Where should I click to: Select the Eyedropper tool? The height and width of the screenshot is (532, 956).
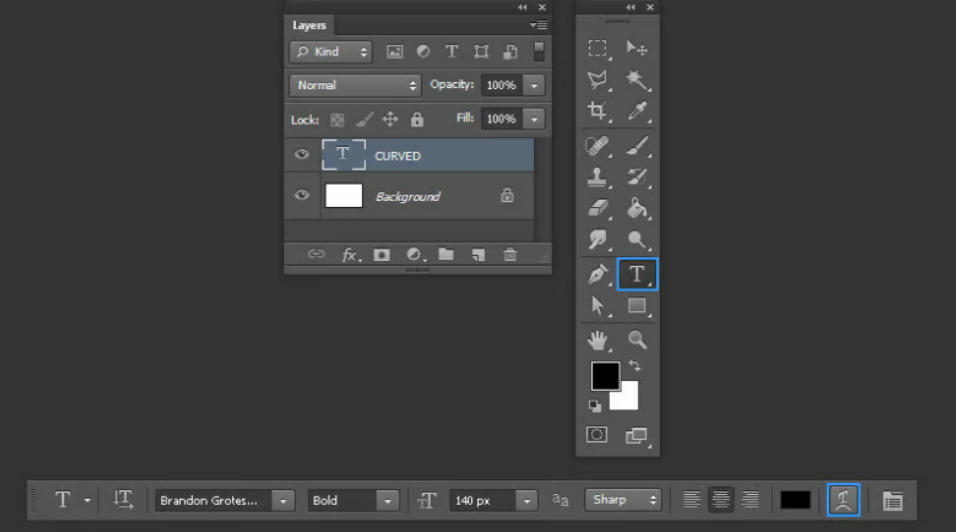[x=637, y=111]
